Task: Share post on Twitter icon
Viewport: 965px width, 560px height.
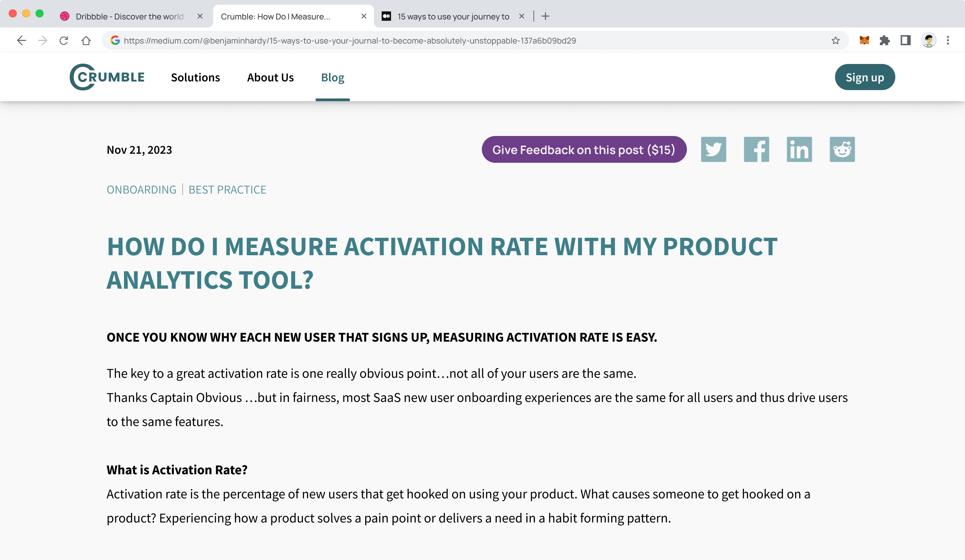Action: (x=713, y=149)
